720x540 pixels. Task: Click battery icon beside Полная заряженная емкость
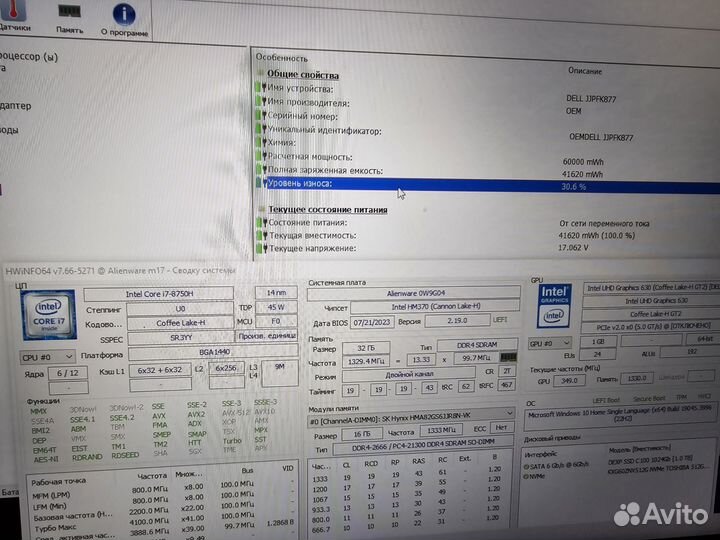[x=261, y=169]
